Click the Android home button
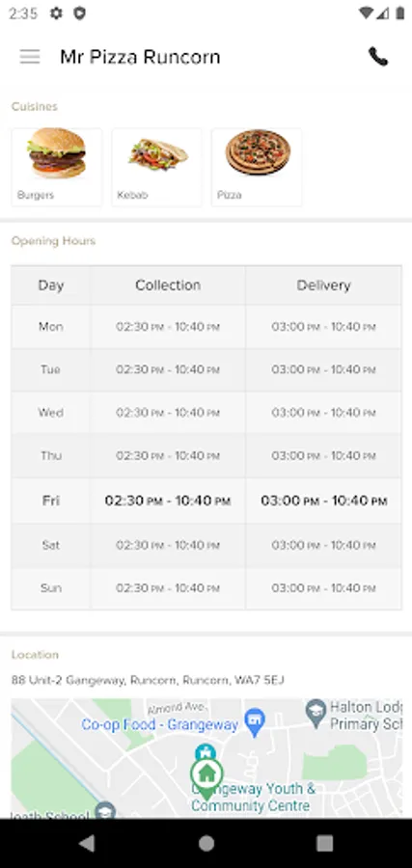Screen dimensions: 412x868 click(x=206, y=843)
